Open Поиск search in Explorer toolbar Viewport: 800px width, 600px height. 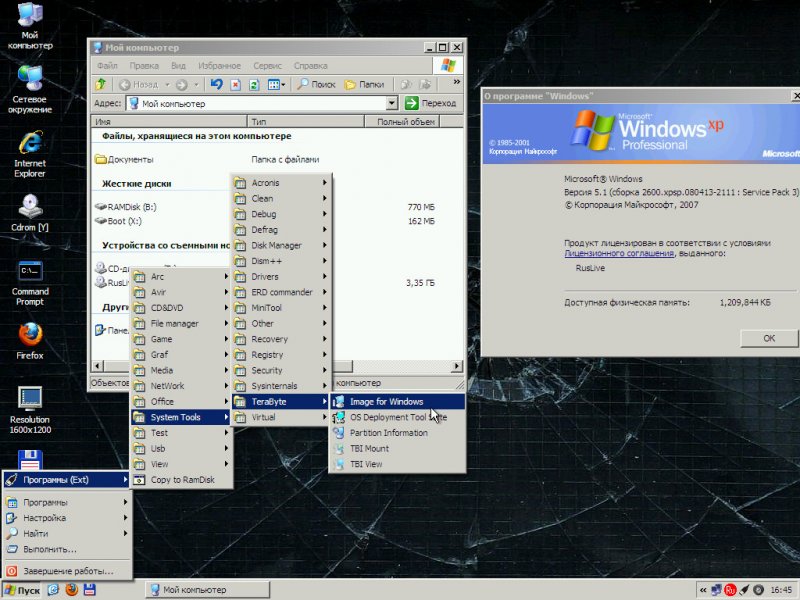[316, 84]
